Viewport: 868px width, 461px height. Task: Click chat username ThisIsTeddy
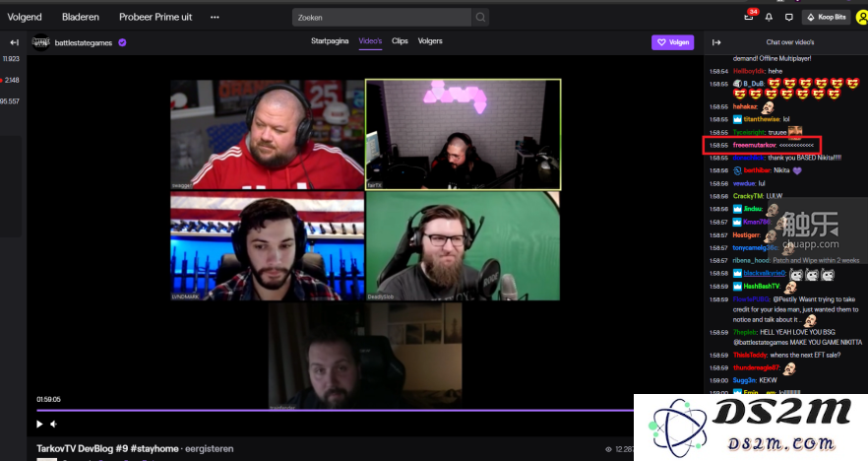750,356
